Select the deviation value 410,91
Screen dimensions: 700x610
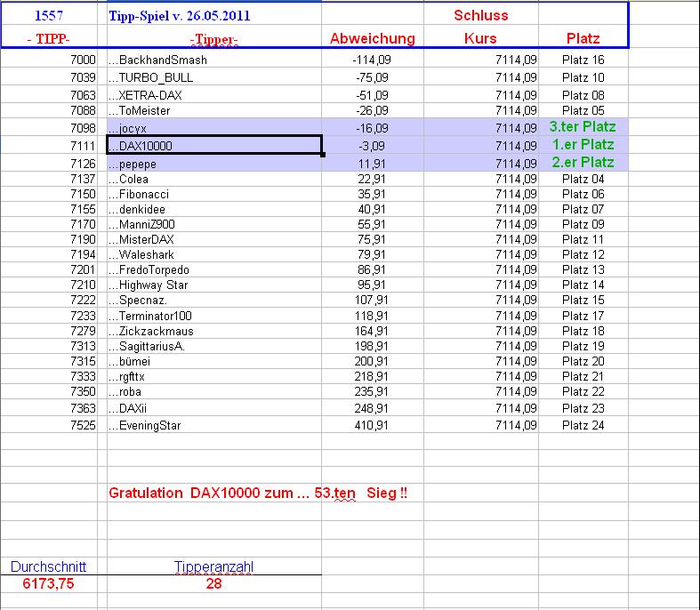(x=372, y=425)
